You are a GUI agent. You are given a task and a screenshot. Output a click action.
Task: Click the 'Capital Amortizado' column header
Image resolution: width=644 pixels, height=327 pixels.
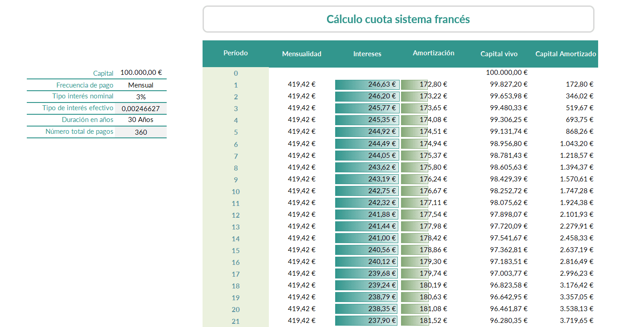(566, 54)
